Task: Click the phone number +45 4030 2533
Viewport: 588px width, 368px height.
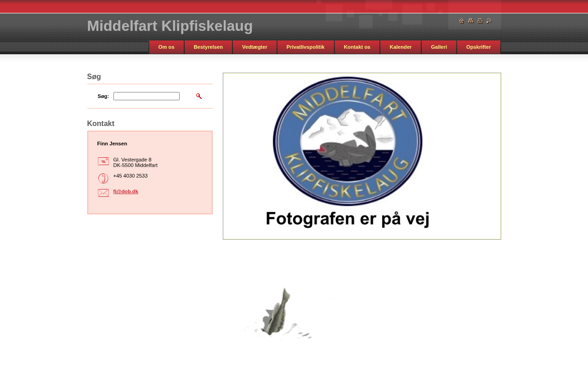Action: tap(130, 176)
